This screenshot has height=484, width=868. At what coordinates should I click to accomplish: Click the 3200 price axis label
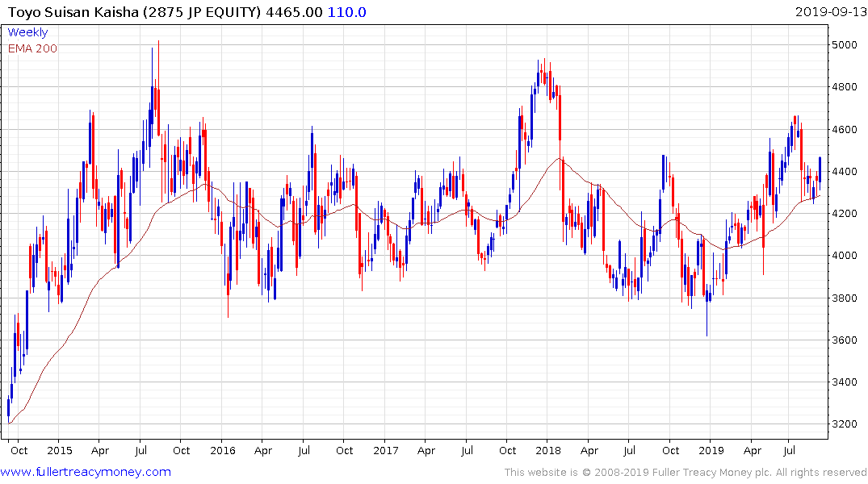coord(845,424)
